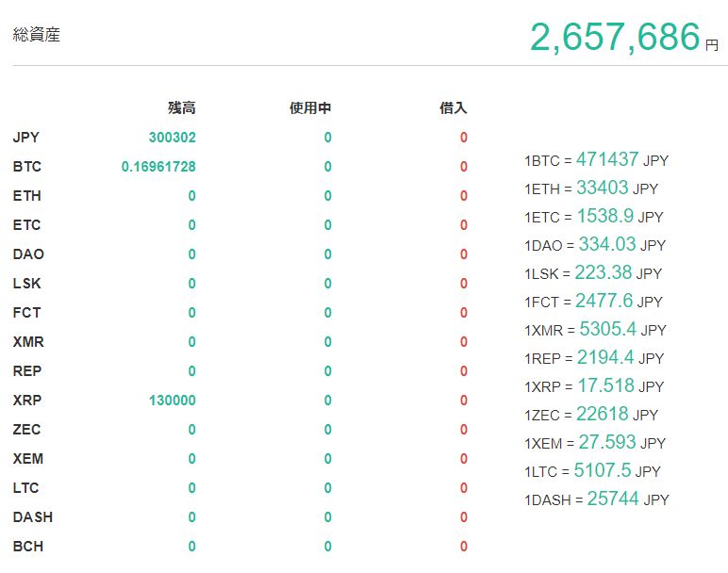Click the red borrowed amount for JPY
This screenshot has width=728, height=573.
[x=463, y=138]
